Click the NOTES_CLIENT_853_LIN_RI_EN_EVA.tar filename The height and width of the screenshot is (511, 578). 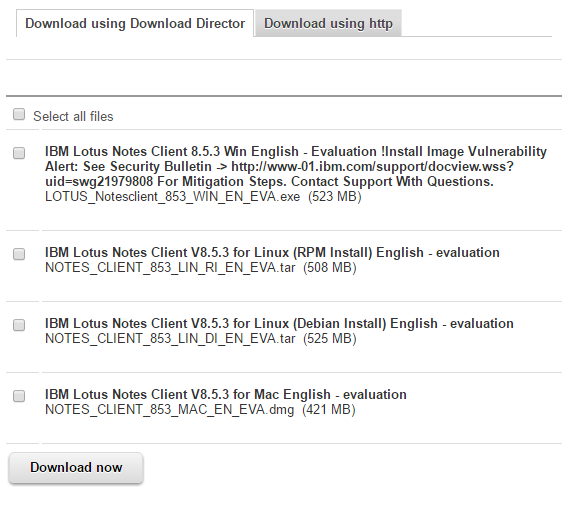[170, 268]
